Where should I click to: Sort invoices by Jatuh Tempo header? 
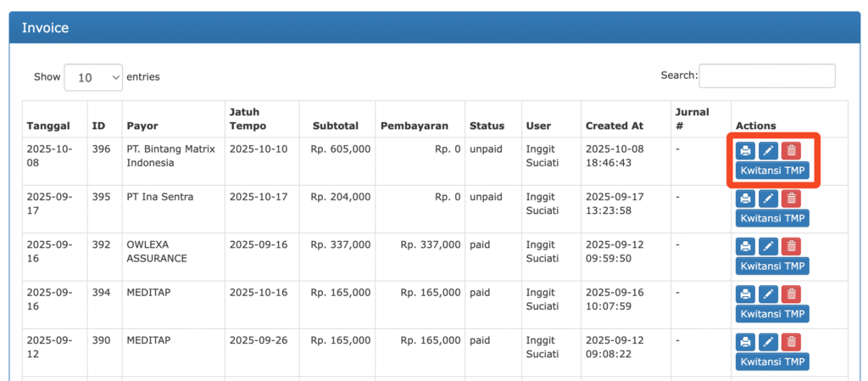coord(245,119)
